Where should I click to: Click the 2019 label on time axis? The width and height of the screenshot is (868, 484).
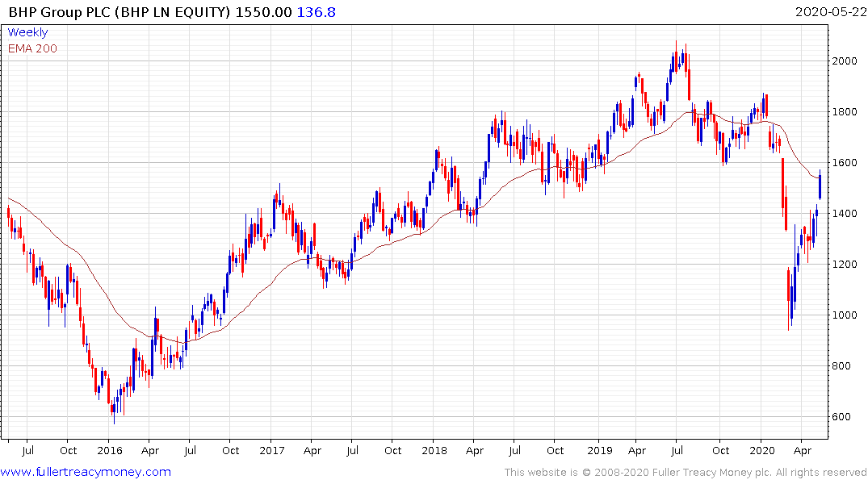click(597, 450)
